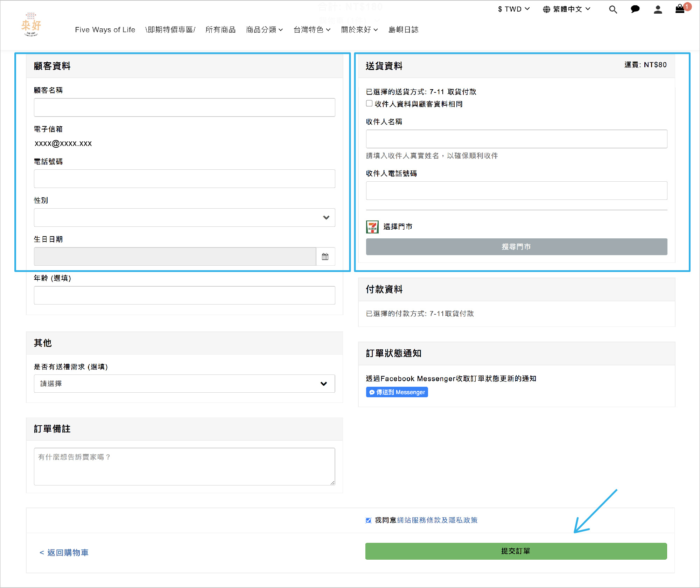Click the 7-Eleven store logo icon

coord(372,227)
